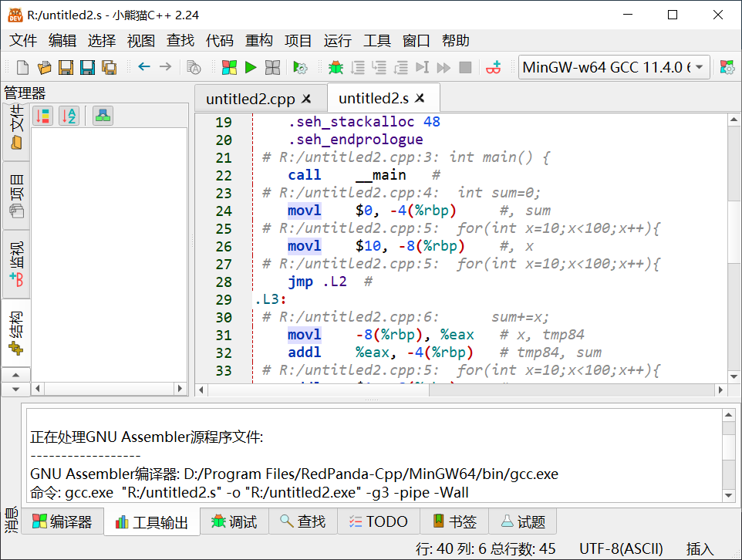
Task: Stop execution with the gray square icon
Action: coord(466,68)
